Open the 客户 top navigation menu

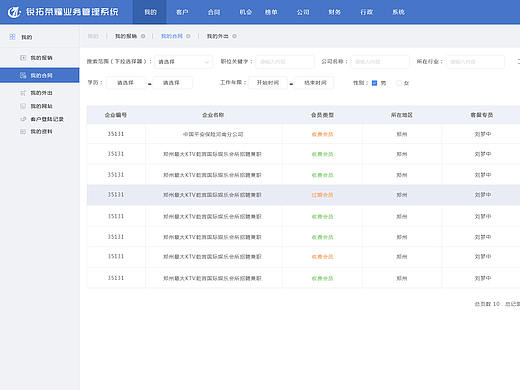click(x=182, y=12)
